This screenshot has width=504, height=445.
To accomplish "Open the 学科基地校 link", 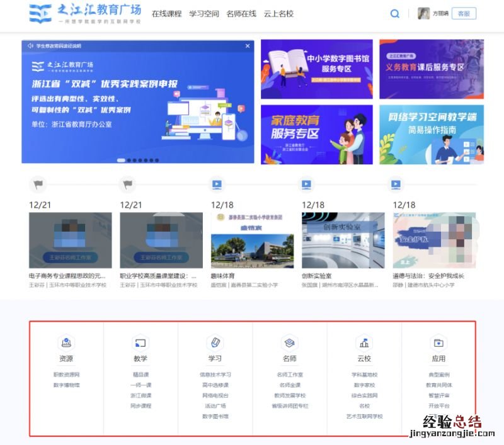I will 365,375.
